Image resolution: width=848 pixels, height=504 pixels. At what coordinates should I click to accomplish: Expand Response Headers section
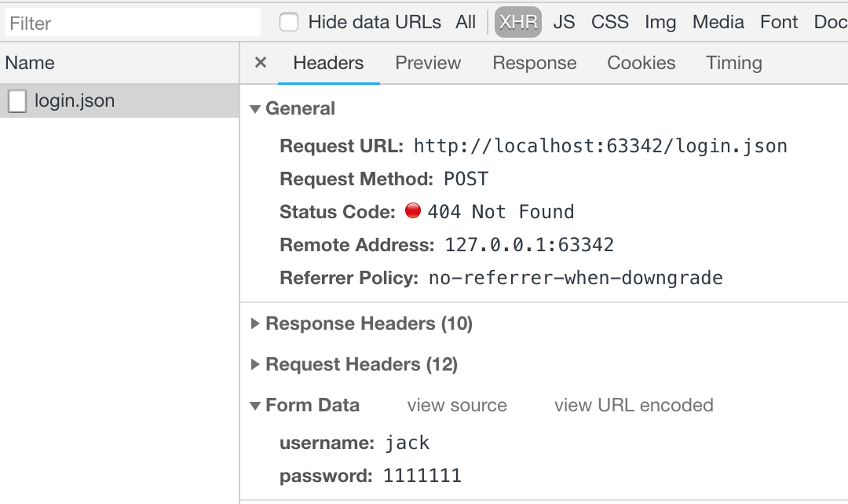(x=255, y=323)
